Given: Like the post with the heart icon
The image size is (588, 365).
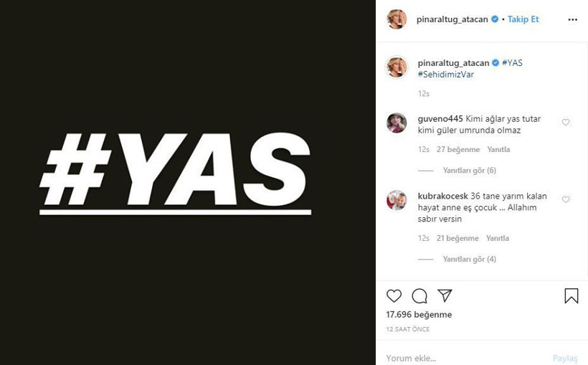Looking at the screenshot, I should (x=394, y=296).
